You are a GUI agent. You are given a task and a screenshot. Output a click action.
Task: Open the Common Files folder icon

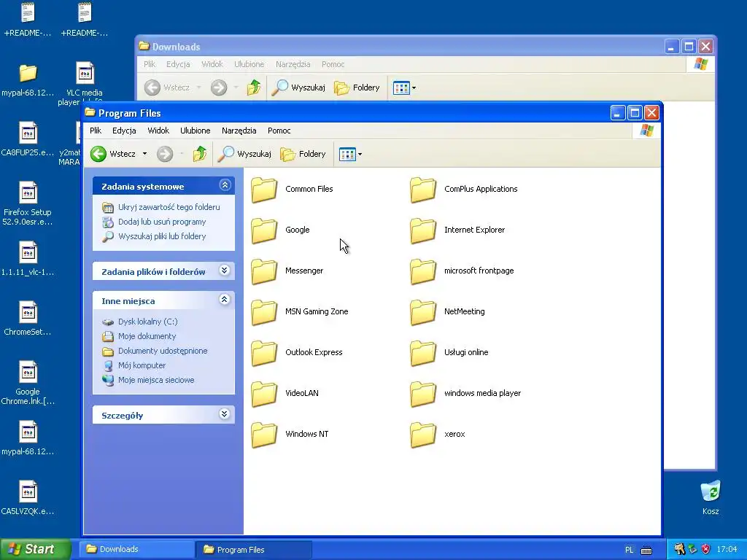(x=264, y=190)
